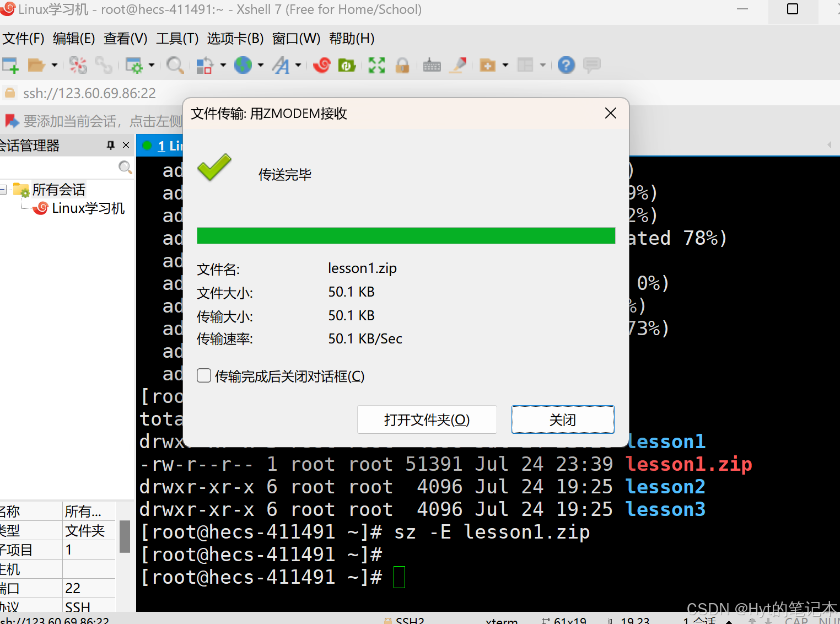Open the 查看(V) menu

[x=126, y=39]
